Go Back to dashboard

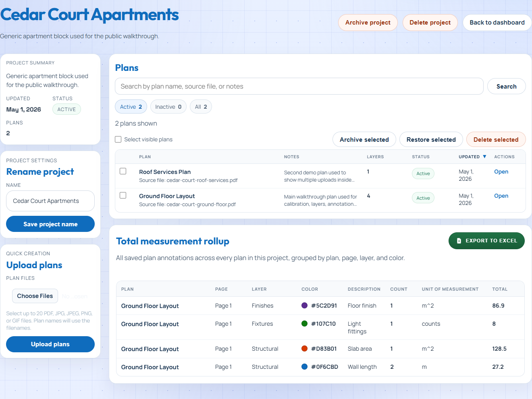497,23
